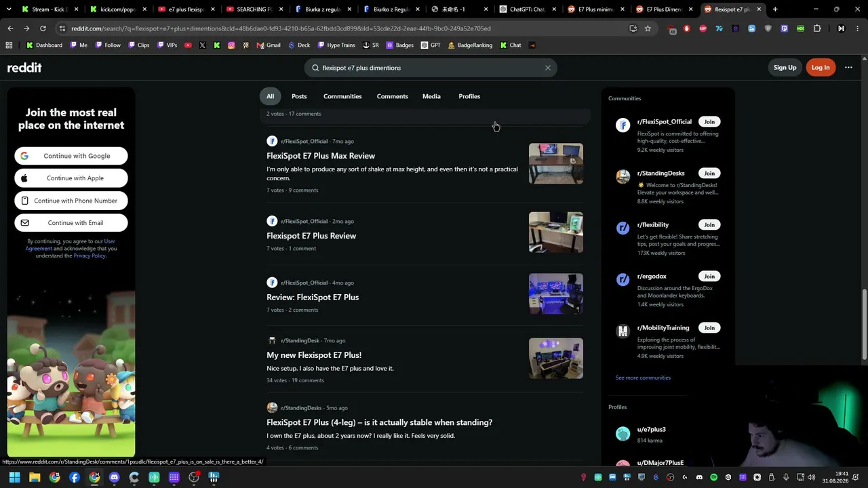The image size is (868, 488).
Task: Click the u/e7plus3 profile name
Action: (x=652, y=430)
